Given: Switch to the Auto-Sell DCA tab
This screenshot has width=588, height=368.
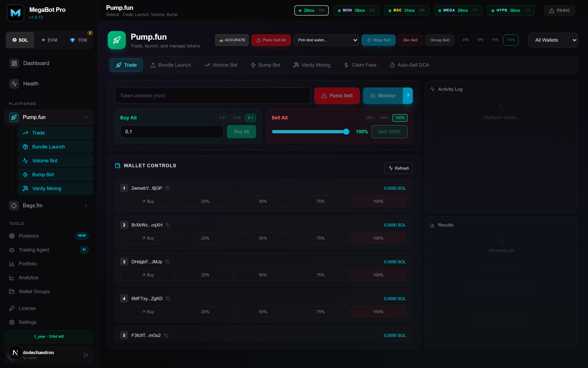Looking at the screenshot, I should 409,65.
